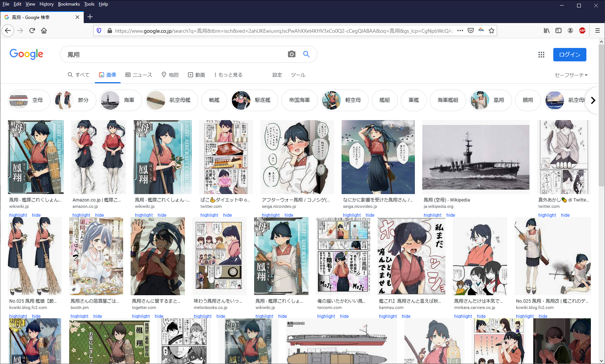Open the Firefox hamburger menu
Screen dimensions: 605x364
click(598, 30)
